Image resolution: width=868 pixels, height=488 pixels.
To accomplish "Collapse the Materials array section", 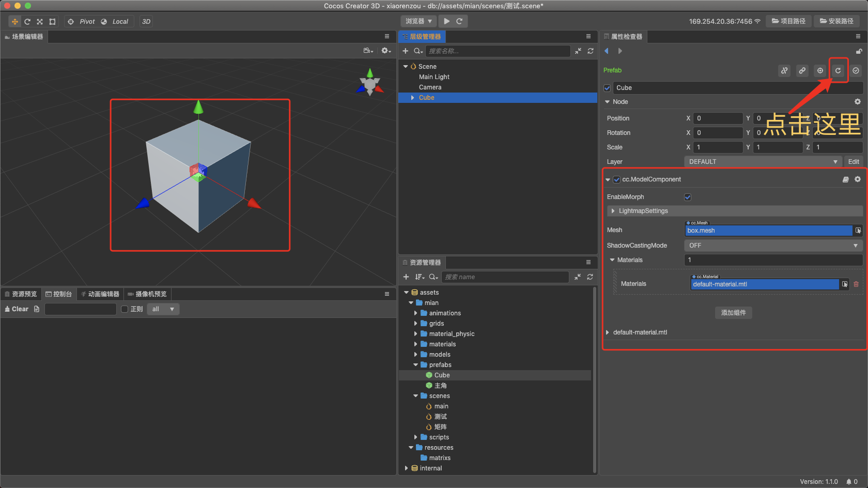I will point(612,260).
